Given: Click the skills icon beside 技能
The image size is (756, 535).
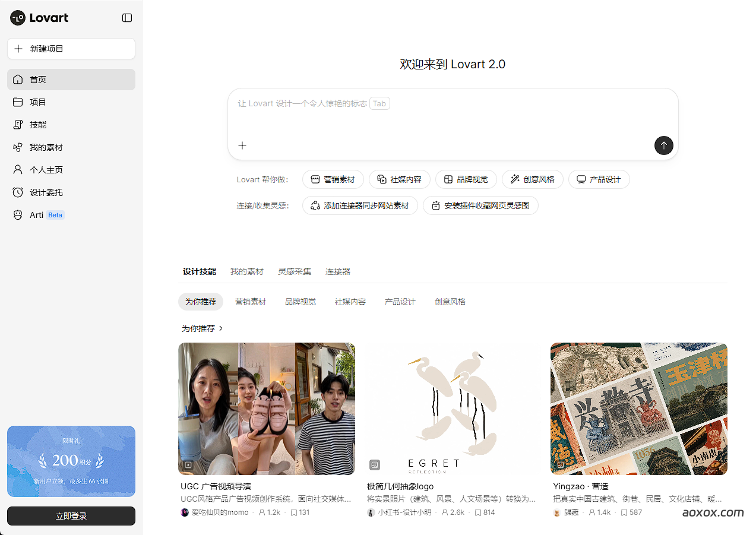Looking at the screenshot, I should (18, 125).
